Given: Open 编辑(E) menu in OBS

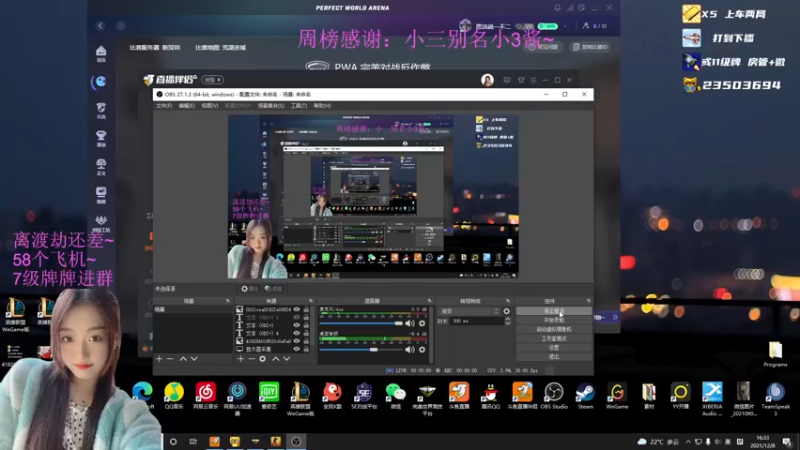Looking at the screenshot, I should pyautogui.click(x=186, y=106).
